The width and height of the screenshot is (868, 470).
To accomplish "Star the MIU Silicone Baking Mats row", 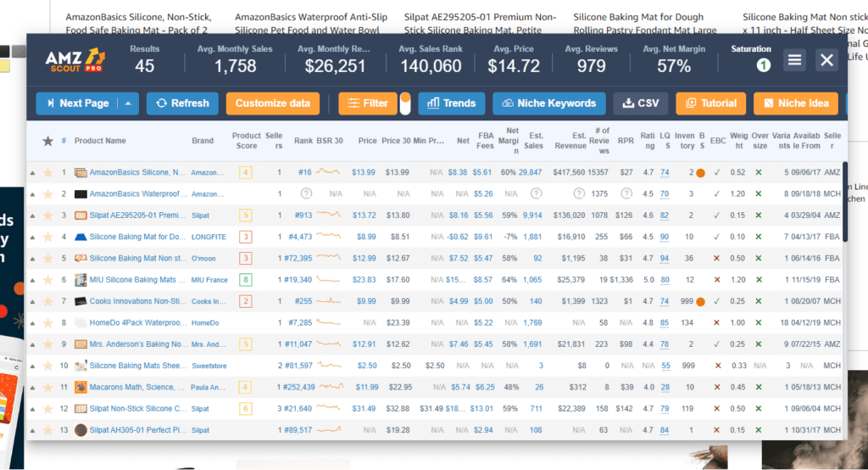I will click(x=48, y=280).
